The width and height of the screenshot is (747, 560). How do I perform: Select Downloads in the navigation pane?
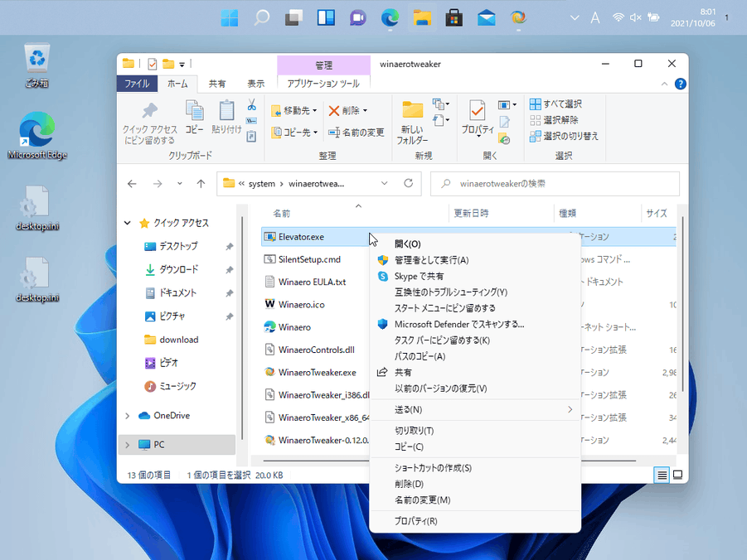(178, 269)
